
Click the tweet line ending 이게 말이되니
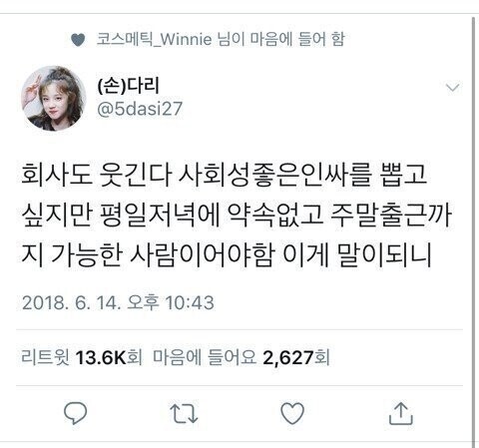pos(227,254)
